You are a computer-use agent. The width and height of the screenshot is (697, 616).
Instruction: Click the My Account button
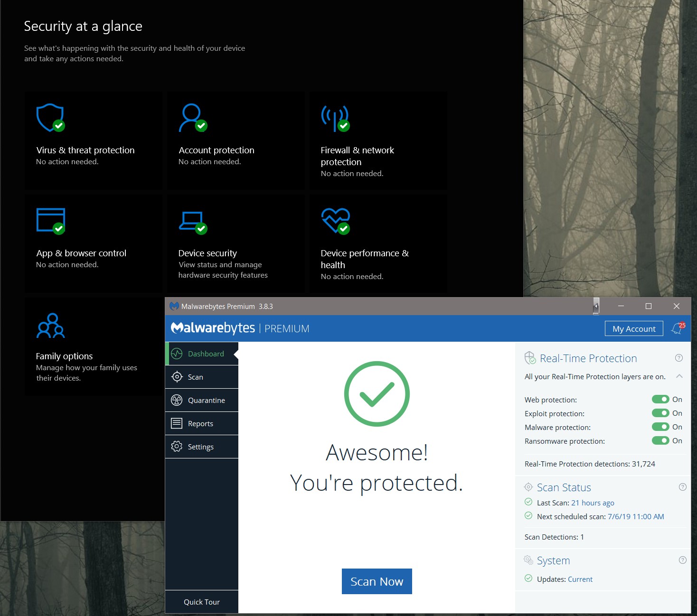click(634, 329)
